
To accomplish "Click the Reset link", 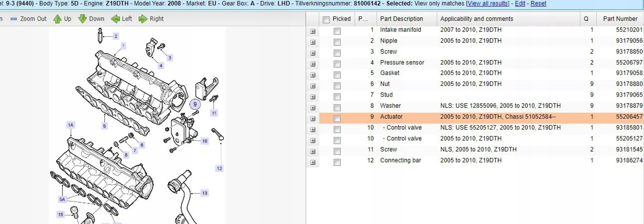I will [x=538, y=4].
